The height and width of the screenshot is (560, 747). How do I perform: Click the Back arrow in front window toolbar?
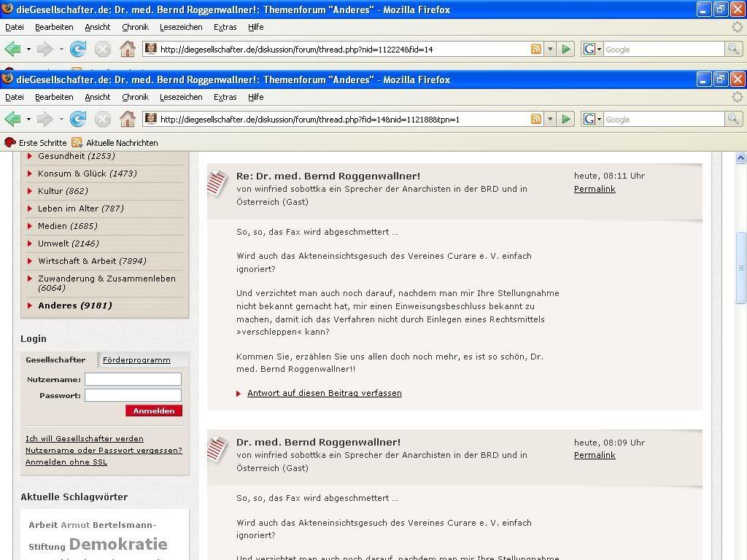coord(12,120)
